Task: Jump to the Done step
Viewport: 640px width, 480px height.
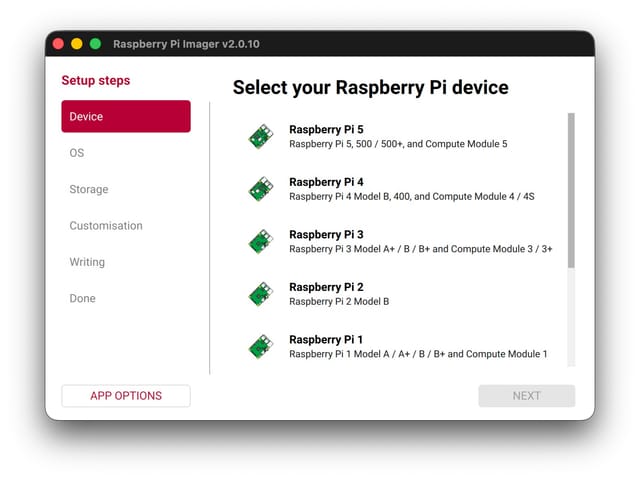Action: pyautogui.click(x=82, y=298)
